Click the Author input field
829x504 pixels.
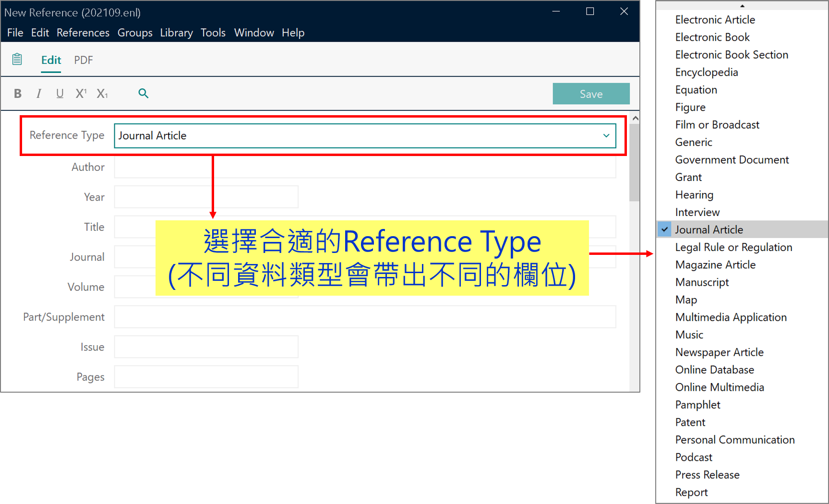pos(365,167)
